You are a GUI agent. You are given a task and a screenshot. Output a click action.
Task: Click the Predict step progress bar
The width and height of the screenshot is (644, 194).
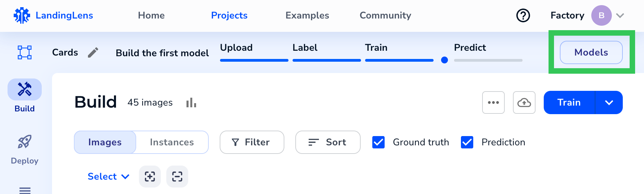[x=488, y=60]
